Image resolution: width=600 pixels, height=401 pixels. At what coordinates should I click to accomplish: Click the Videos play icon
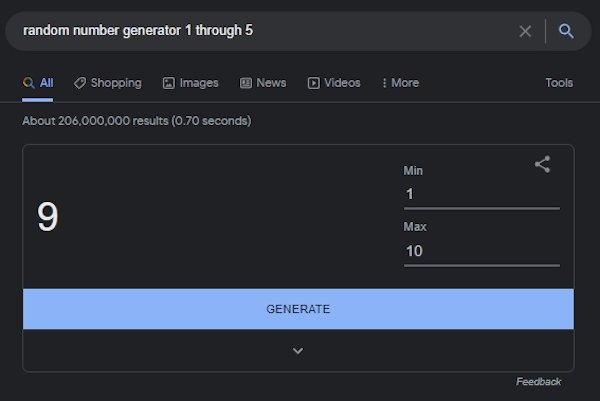coord(313,83)
